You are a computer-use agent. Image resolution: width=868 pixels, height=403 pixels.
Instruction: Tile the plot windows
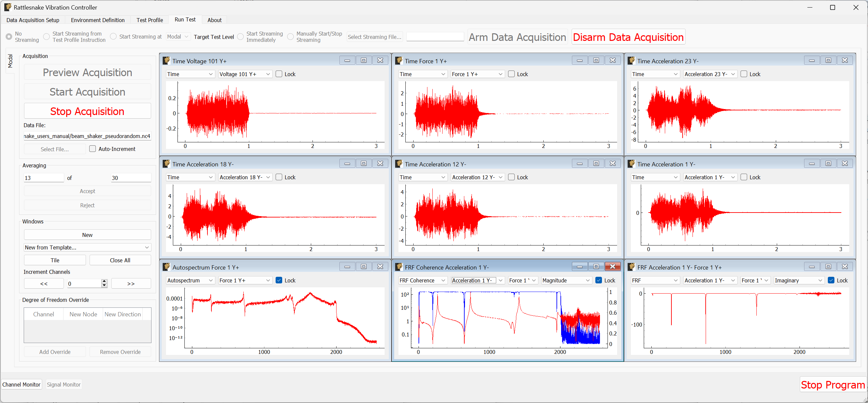[55, 260]
